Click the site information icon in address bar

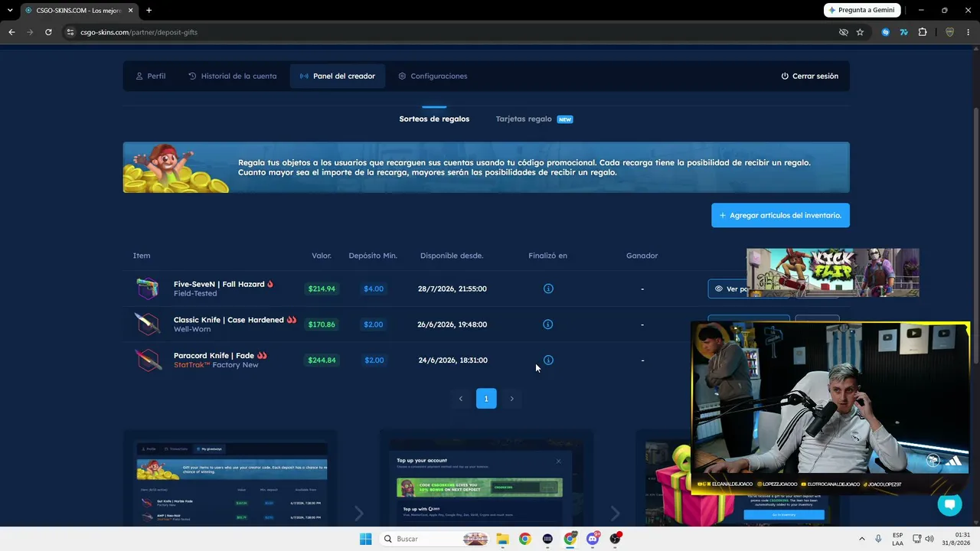[x=70, y=32]
